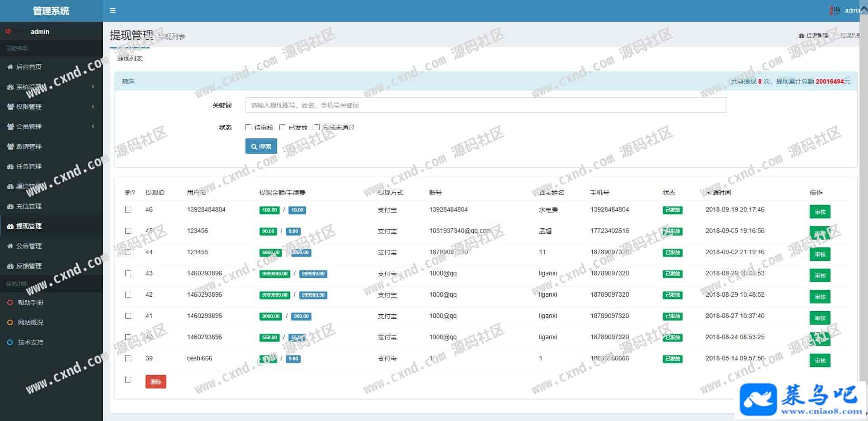Viewport: 868px width, 421px height.
Task: Click the dashboard icon beside 充值管理
Action: pyautogui.click(x=10, y=206)
